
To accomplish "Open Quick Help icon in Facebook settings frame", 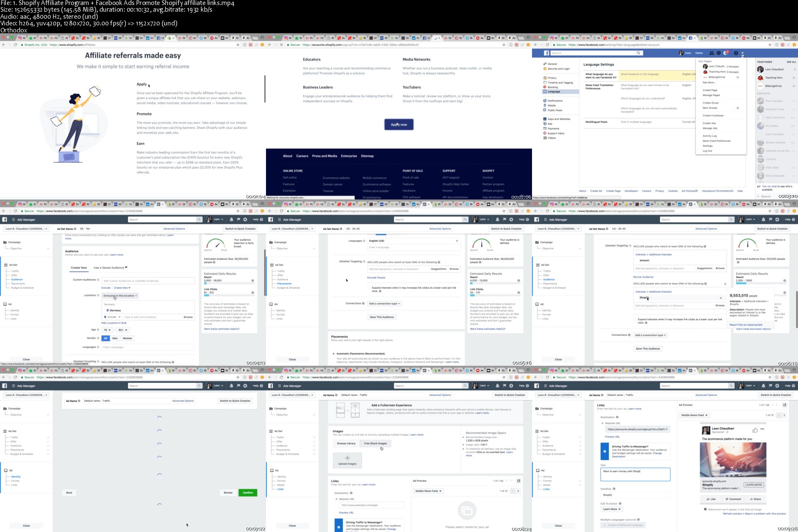I will 736,53.
